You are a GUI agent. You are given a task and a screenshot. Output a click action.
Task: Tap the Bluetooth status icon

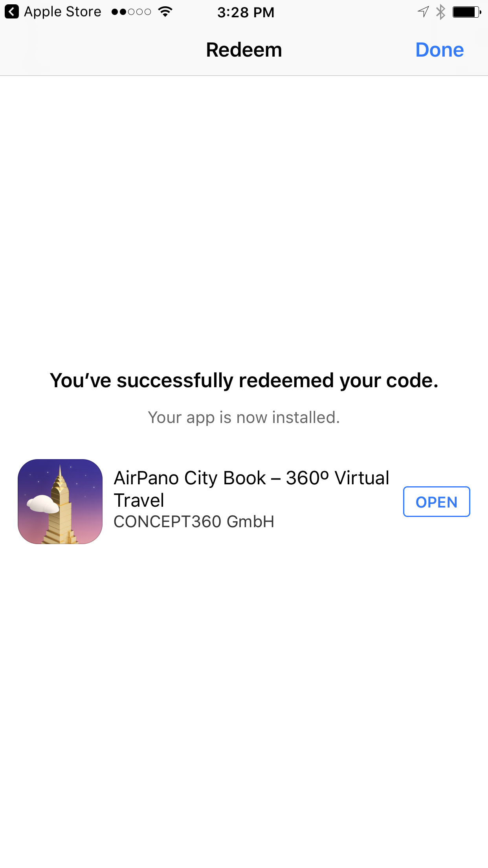coord(441,12)
